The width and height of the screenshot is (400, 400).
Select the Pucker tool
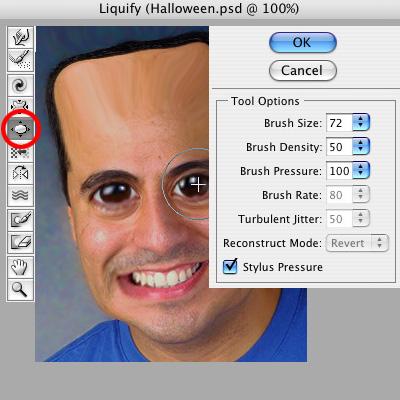(21, 104)
